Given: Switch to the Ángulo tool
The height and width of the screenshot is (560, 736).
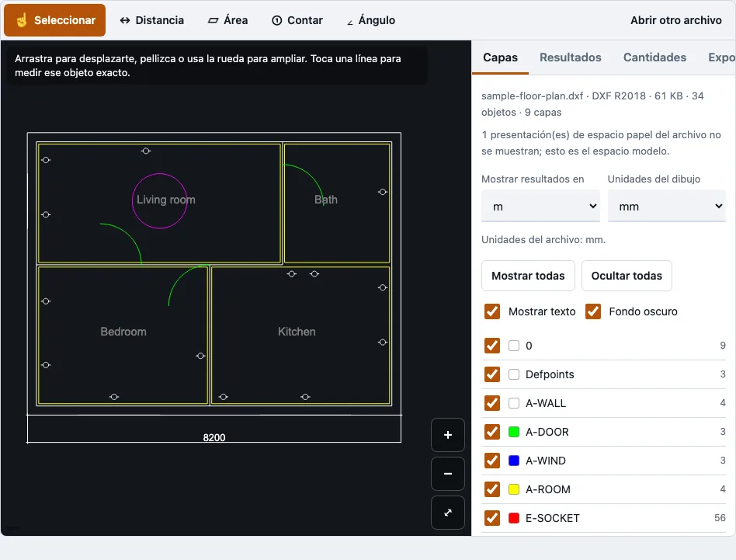Looking at the screenshot, I should point(371,20).
